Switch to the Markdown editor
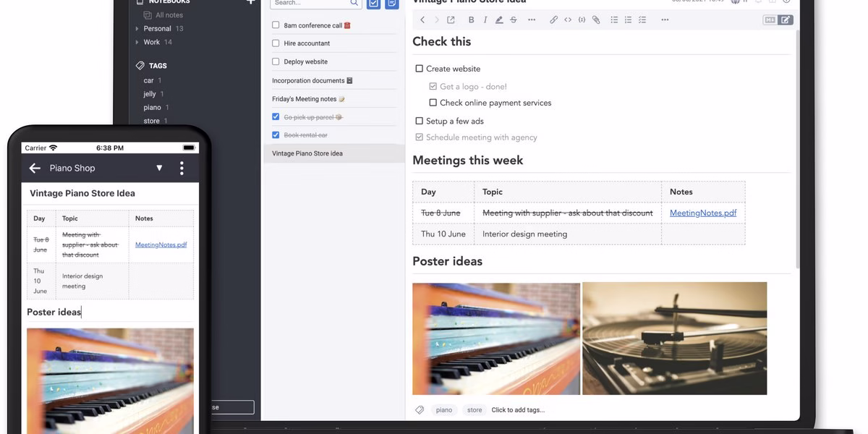 click(770, 20)
